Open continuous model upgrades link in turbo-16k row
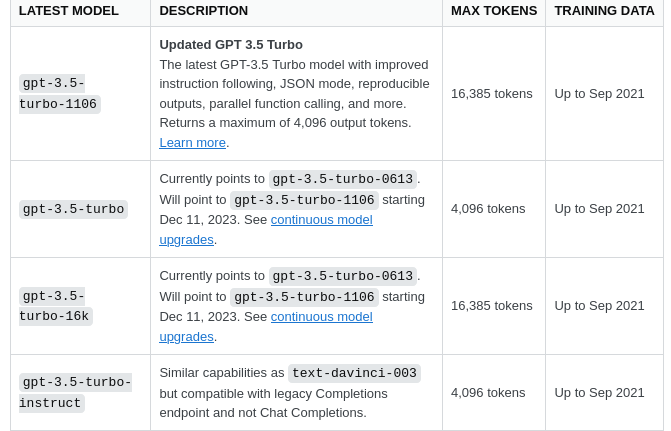 pos(321,317)
